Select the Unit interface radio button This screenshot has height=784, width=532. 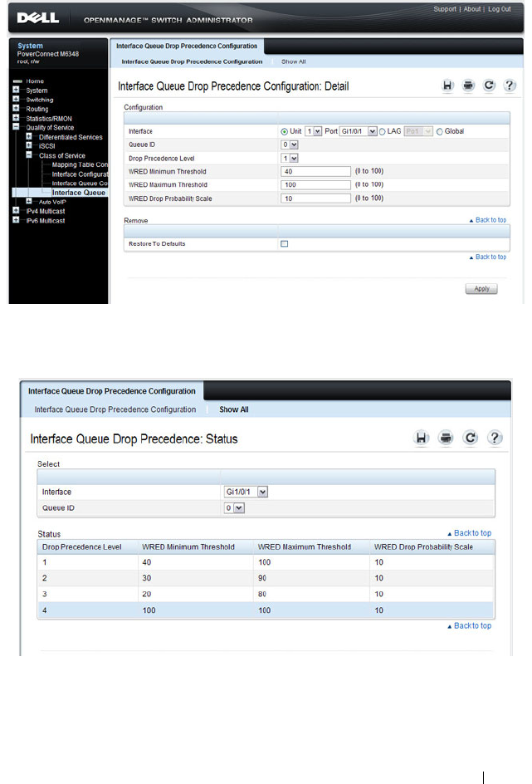click(284, 131)
